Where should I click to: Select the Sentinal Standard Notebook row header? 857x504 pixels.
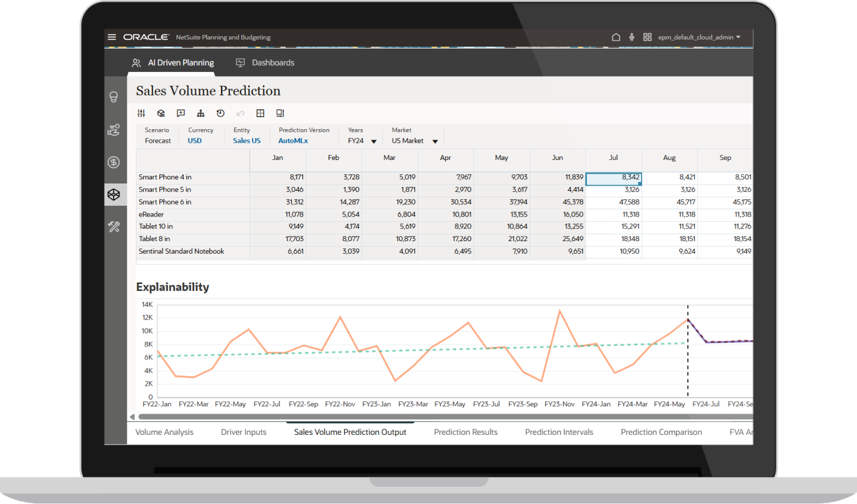click(193, 251)
